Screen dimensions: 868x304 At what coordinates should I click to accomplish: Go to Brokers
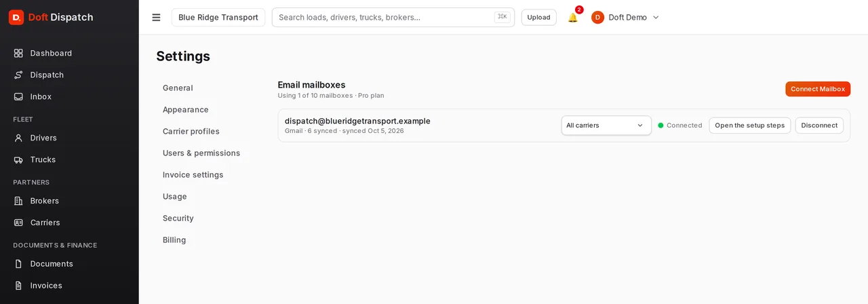(45, 201)
